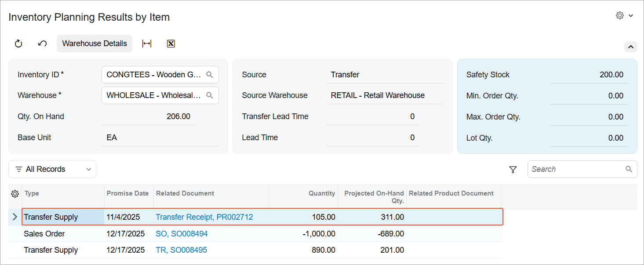644x265 pixels.
Task: Click the Inventory ID lookup magnifier
Action: [x=210, y=75]
